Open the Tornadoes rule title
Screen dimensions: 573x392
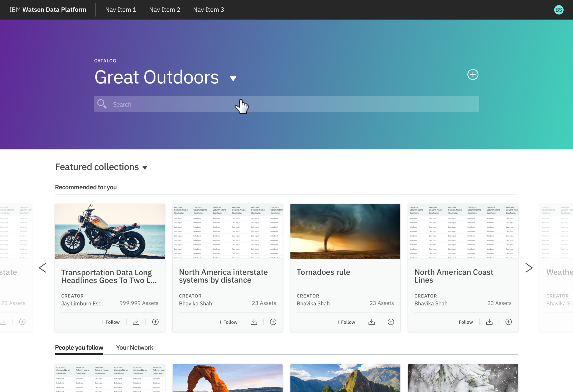(323, 272)
